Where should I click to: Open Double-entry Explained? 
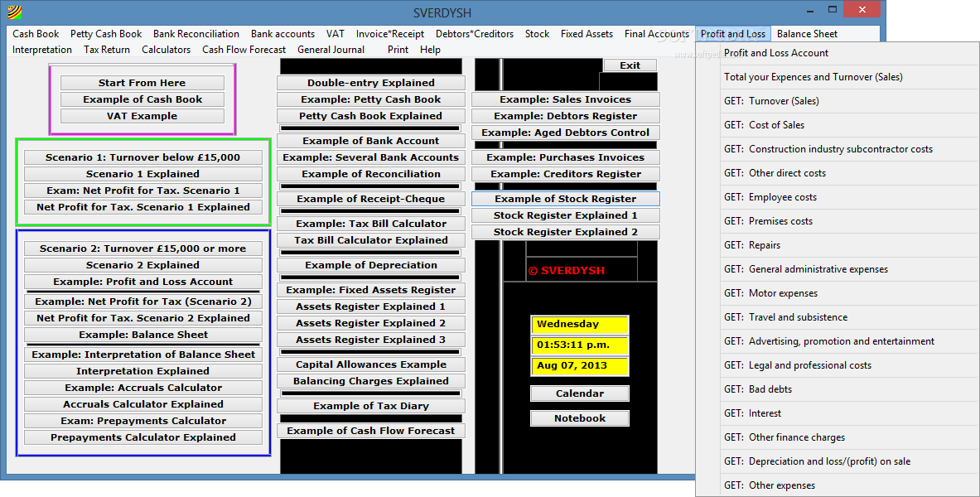(x=371, y=83)
